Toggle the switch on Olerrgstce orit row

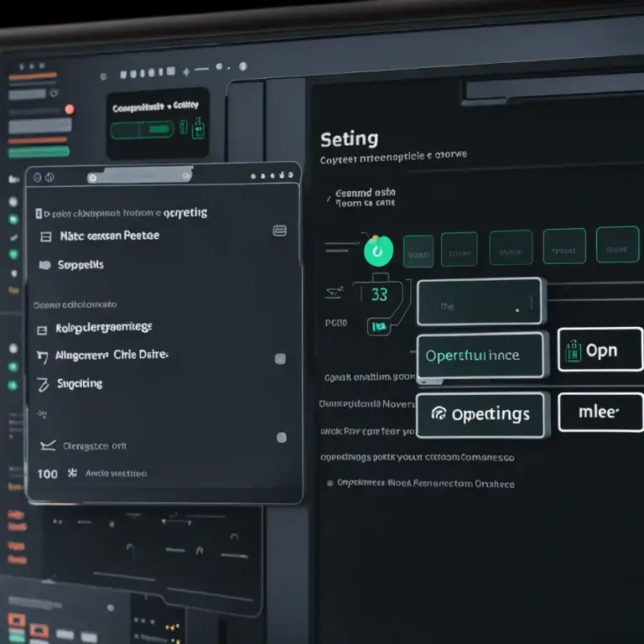(x=282, y=438)
